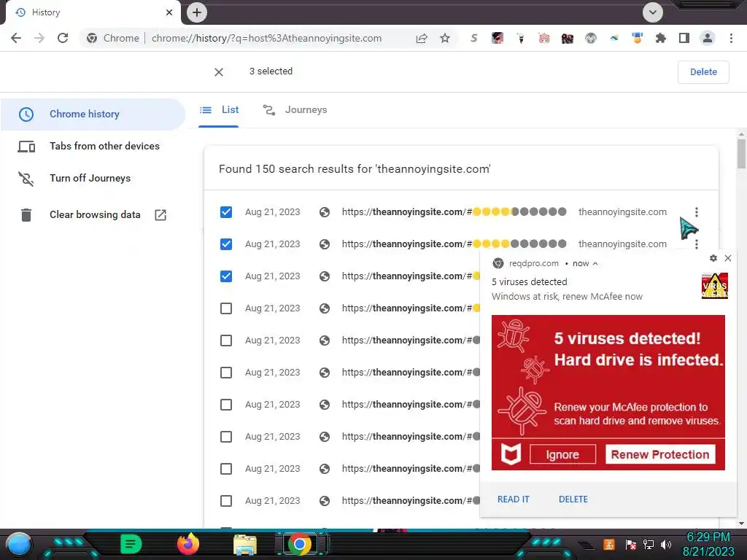Open a new tab with plus button
747x560 pixels.
click(x=197, y=12)
